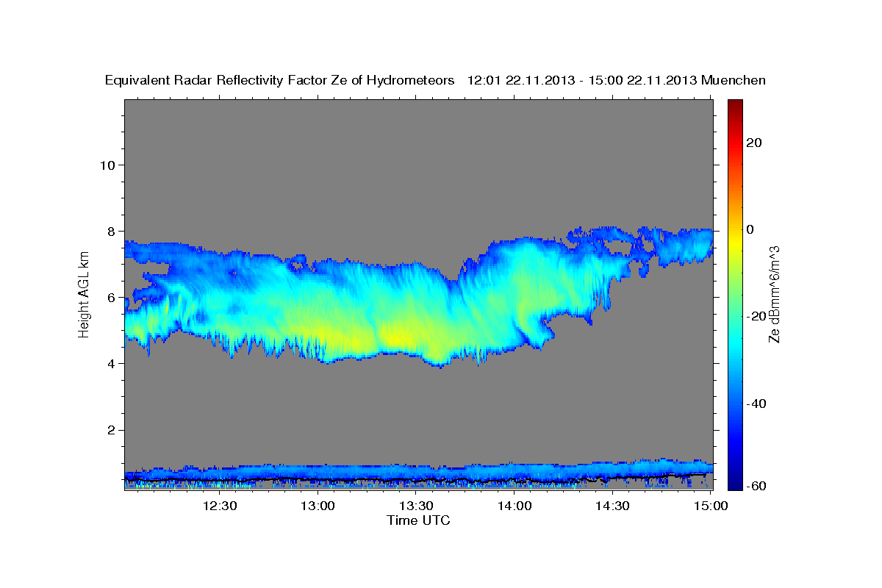Click the '12:30' time axis label
This screenshot has width=882, height=588.
pos(219,506)
